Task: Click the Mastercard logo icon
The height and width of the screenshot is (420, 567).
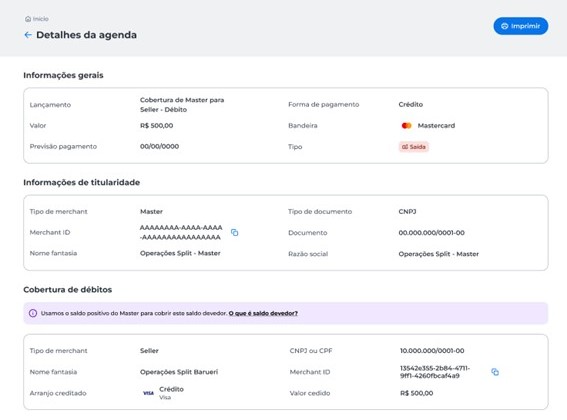Action: [x=406, y=126]
